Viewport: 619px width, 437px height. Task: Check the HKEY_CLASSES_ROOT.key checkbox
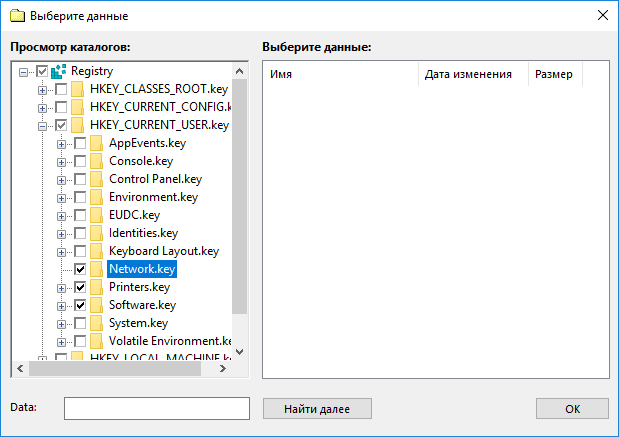(61, 90)
